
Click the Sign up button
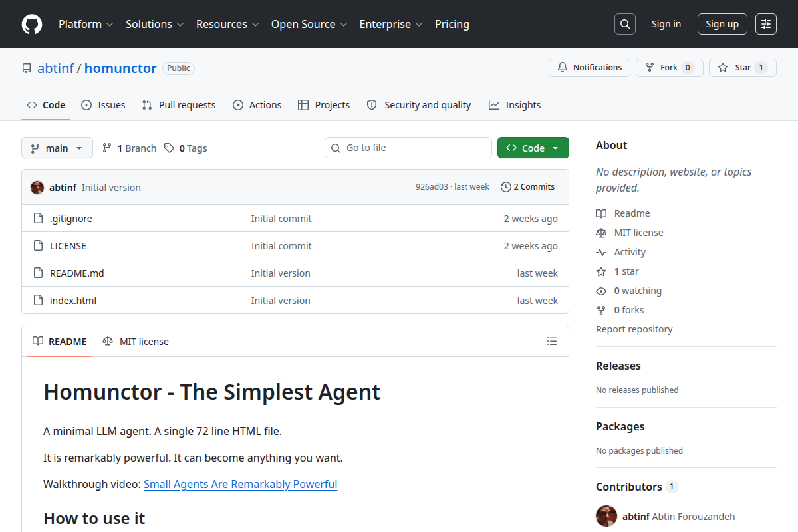722,24
